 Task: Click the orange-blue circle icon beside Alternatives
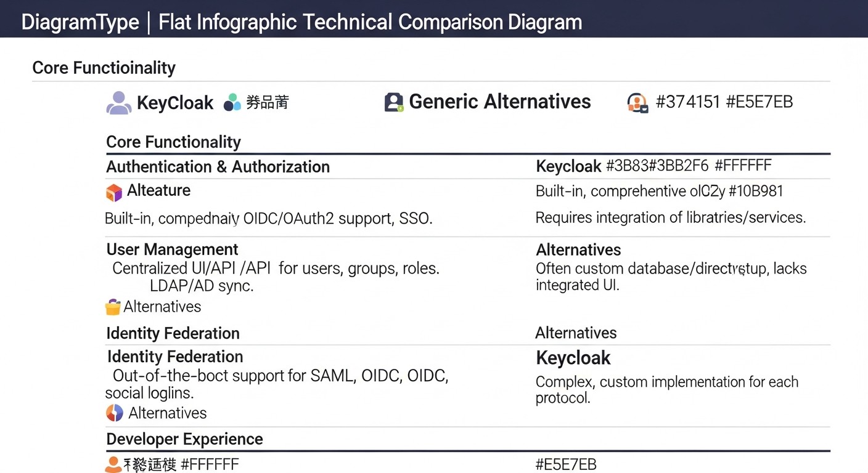115,413
